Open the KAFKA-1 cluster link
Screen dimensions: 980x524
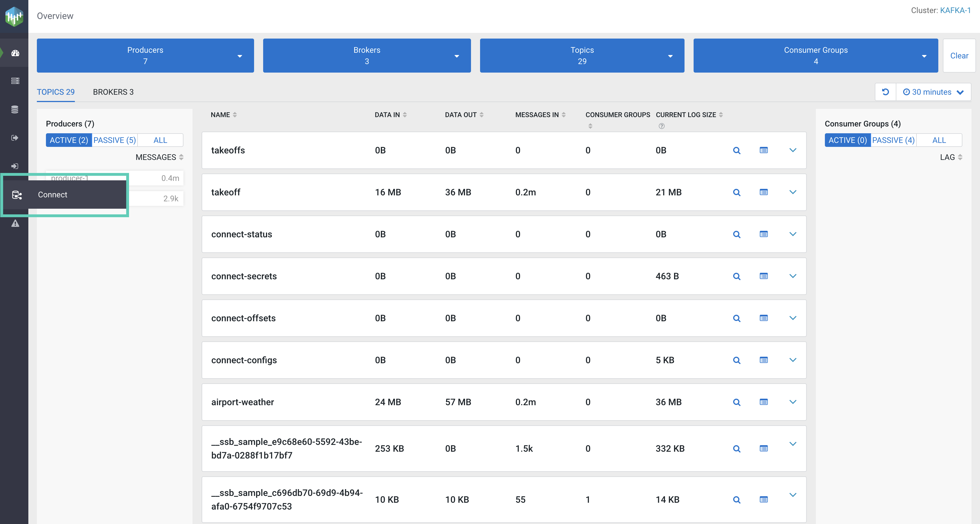tap(955, 10)
